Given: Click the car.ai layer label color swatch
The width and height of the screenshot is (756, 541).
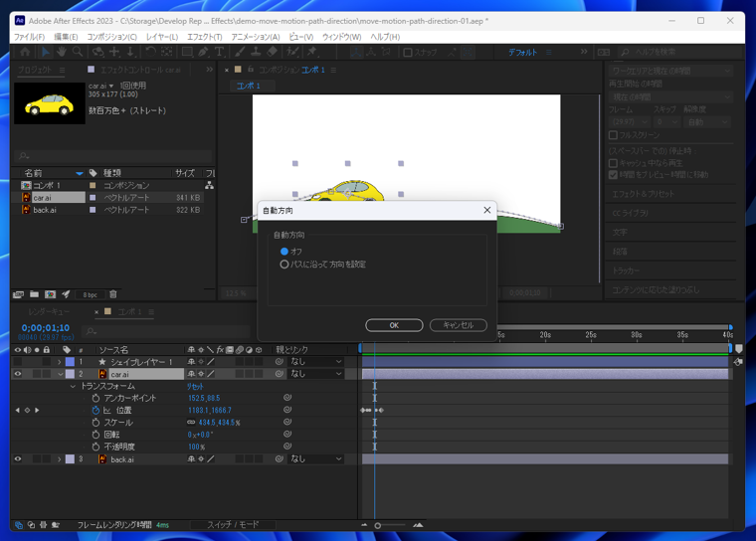Looking at the screenshot, I should (70, 374).
